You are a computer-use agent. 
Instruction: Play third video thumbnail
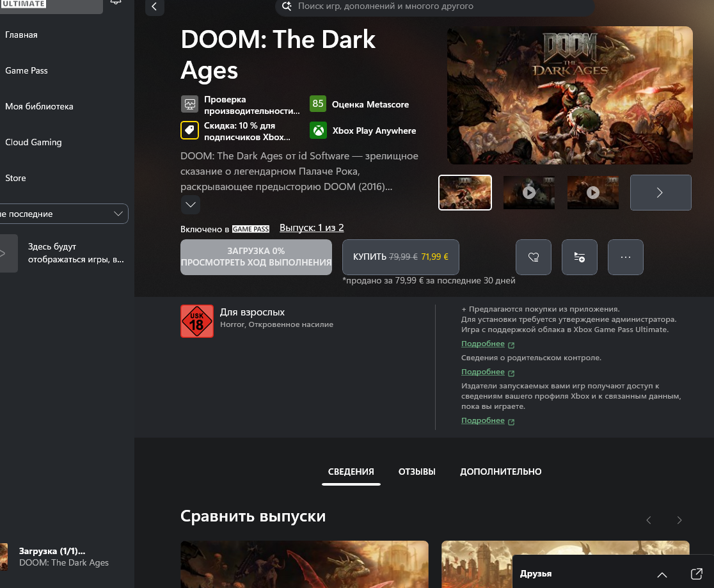[593, 193]
